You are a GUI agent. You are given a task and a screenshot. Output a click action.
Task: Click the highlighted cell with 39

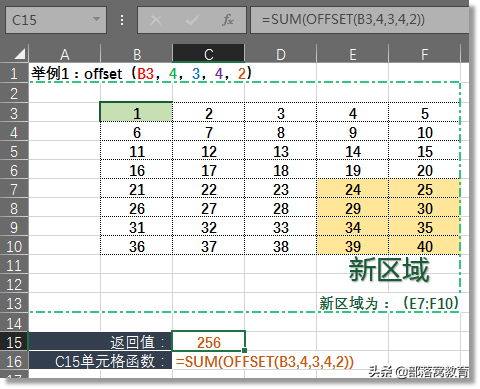(x=353, y=246)
